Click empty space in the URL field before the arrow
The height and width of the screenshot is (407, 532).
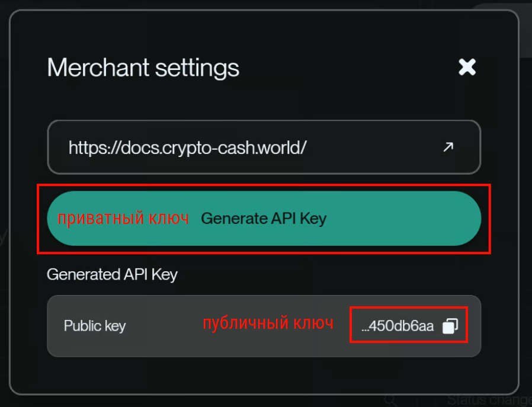click(x=373, y=148)
